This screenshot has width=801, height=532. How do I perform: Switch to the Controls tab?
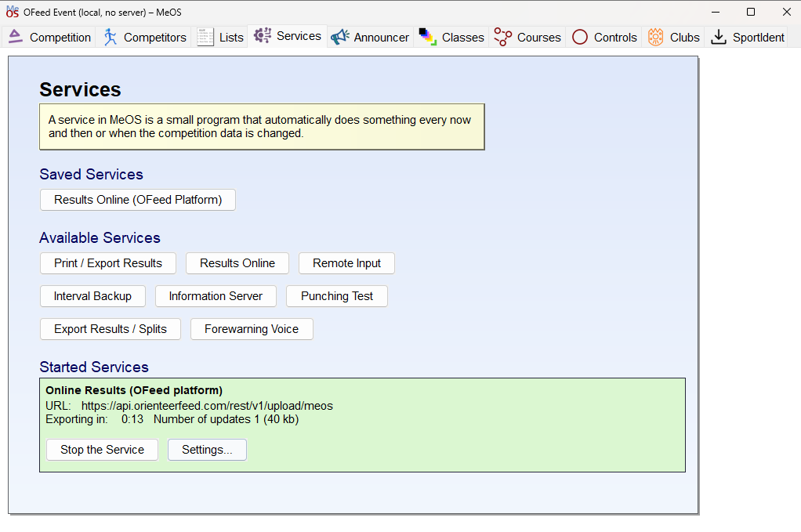(604, 38)
